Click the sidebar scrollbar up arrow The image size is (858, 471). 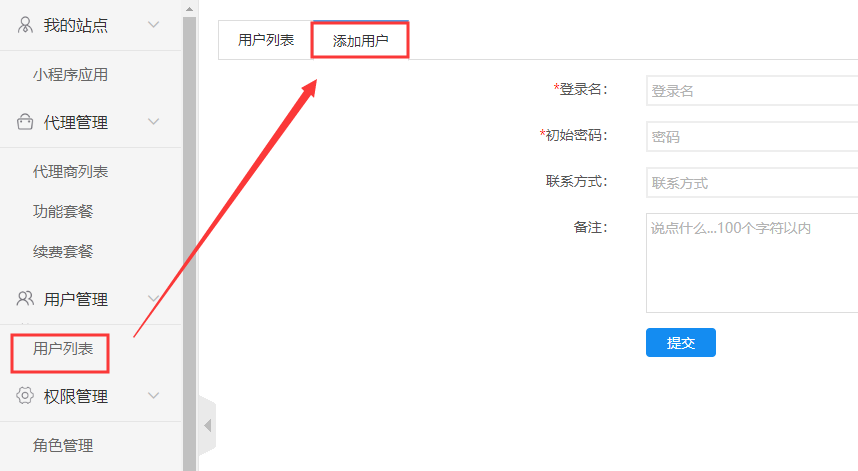click(x=189, y=9)
